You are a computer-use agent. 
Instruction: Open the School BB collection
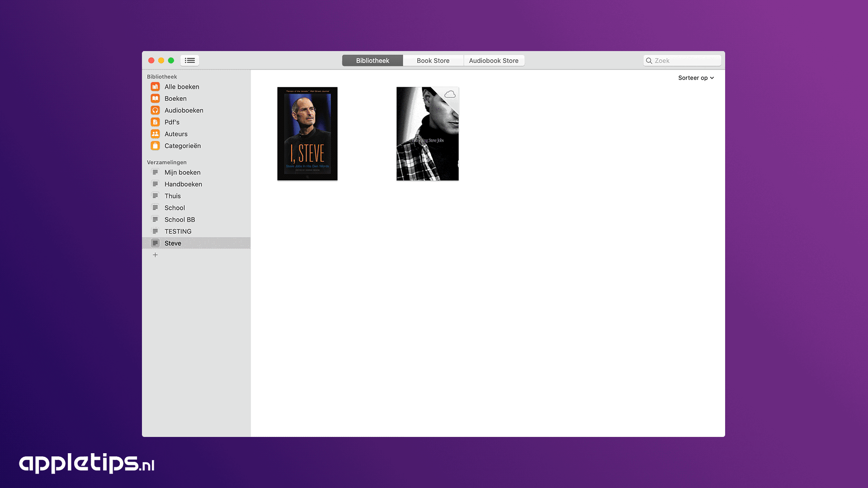(x=179, y=220)
